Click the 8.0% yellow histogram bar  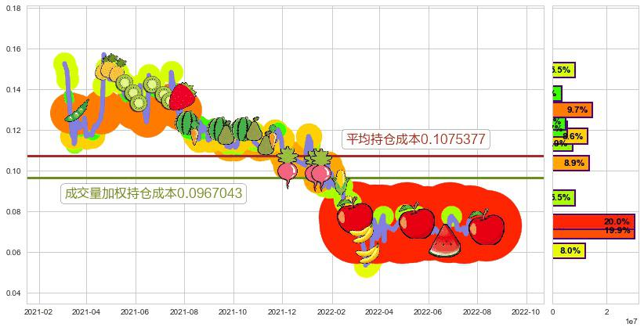pos(568,251)
